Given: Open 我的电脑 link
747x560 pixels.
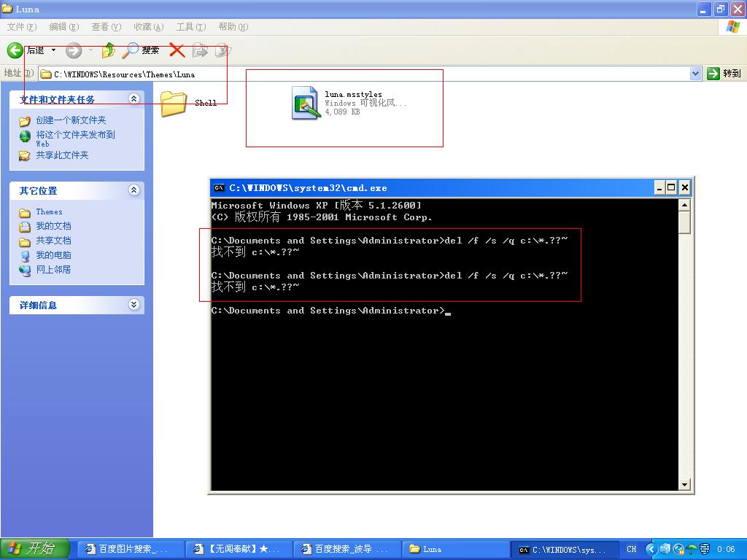Looking at the screenshot, I should click(x=53, y=255).
